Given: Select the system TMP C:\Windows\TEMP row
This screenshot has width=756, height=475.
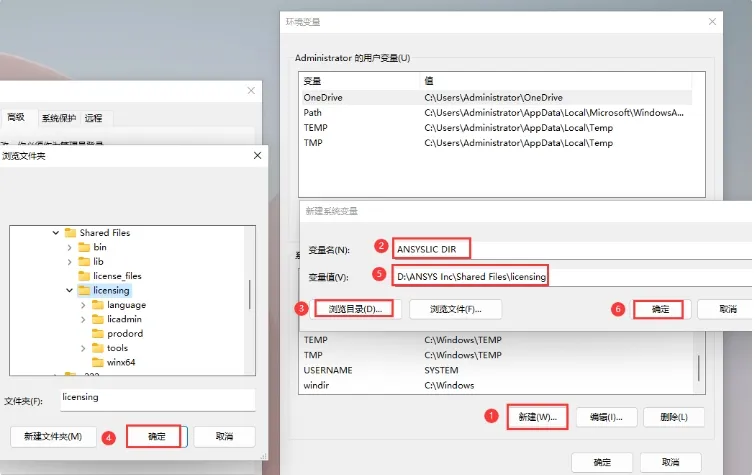Looking at the screenshot, I should (x=497, y=355).
